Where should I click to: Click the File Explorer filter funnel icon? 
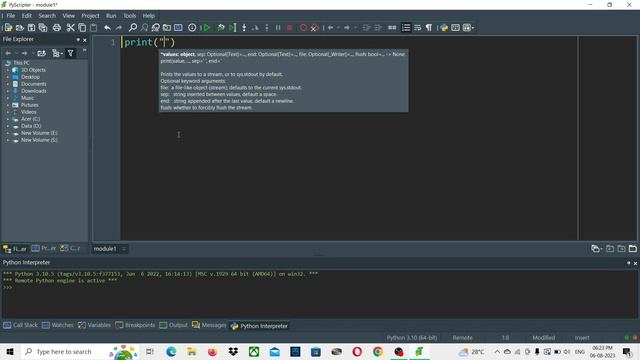tap(70, 53)
